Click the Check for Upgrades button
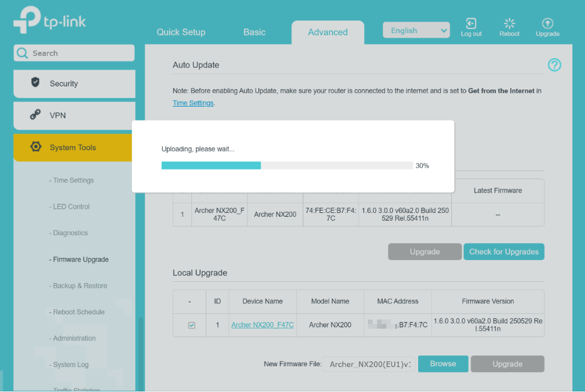 point(503,252)
